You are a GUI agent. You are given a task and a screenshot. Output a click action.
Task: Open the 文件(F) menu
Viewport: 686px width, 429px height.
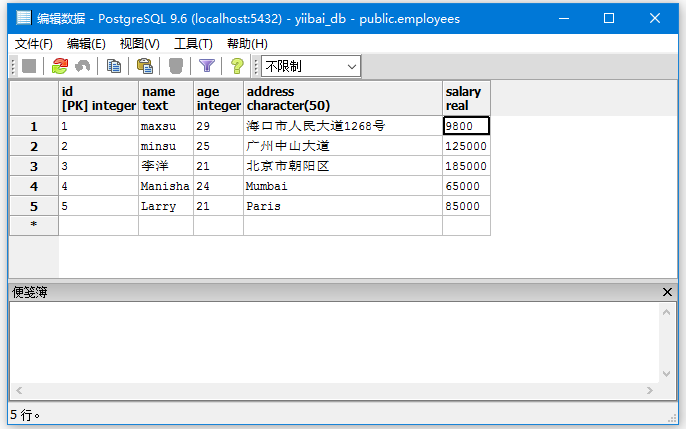34,43
